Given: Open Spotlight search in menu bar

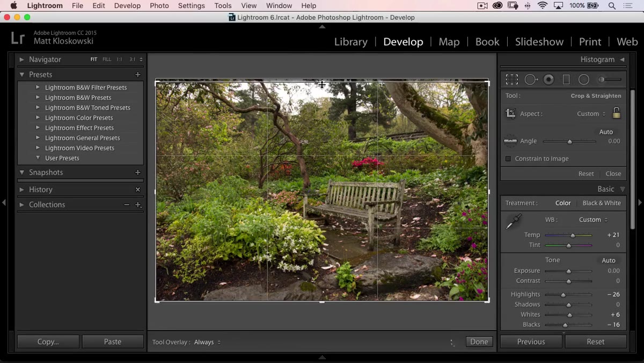Looking at the screenshot, I should pyautogui.click(x=612, y=6).
